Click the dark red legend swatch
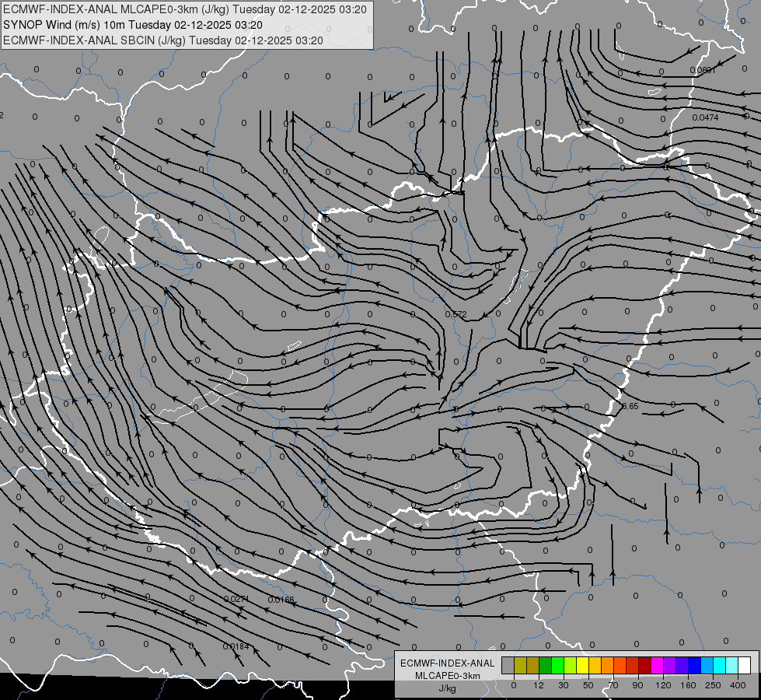This screenshot has height=700, width=761. click(644, 665)
